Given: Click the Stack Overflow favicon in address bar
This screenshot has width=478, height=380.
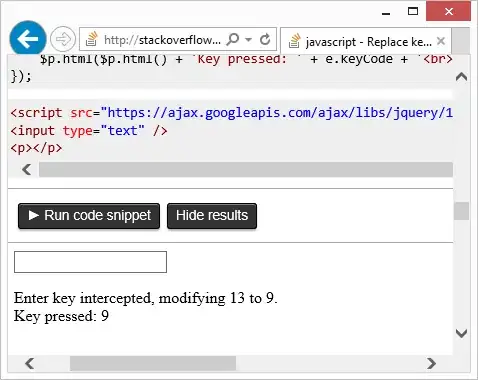Looking at the screenshot, I should pyautogui.click(x=91, y=39).
